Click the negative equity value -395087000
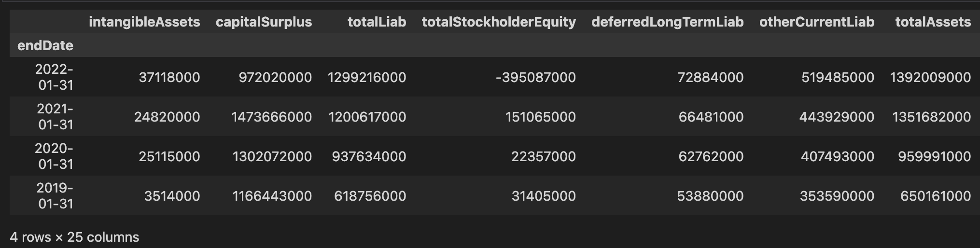The image size is (980, 248). (x=535, y=77)
